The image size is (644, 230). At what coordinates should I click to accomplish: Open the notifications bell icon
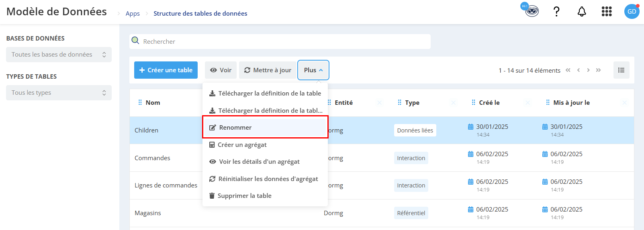(581, 12)
